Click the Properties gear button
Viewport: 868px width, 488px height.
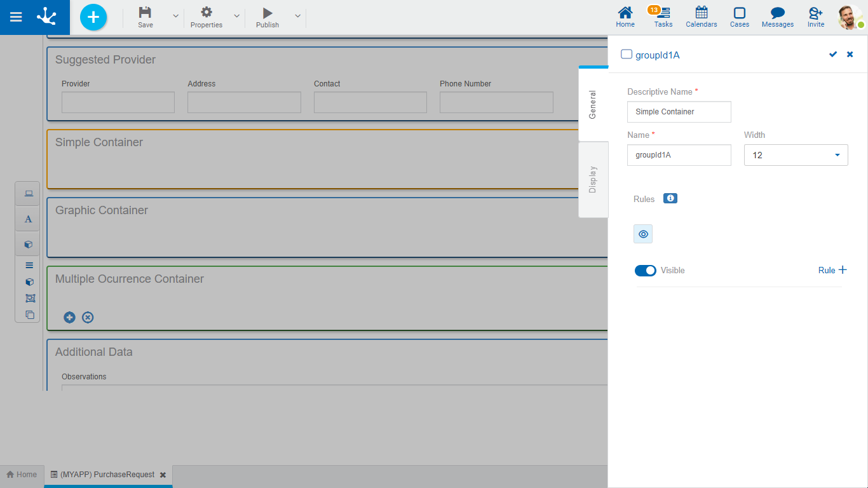207,13
